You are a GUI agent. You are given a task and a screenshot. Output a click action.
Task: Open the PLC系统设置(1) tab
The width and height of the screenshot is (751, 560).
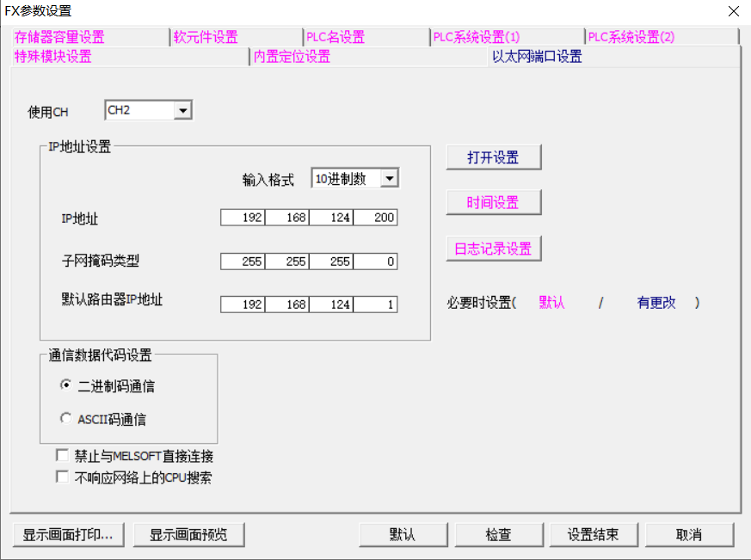pyautogui.click(x=475, y=37)
